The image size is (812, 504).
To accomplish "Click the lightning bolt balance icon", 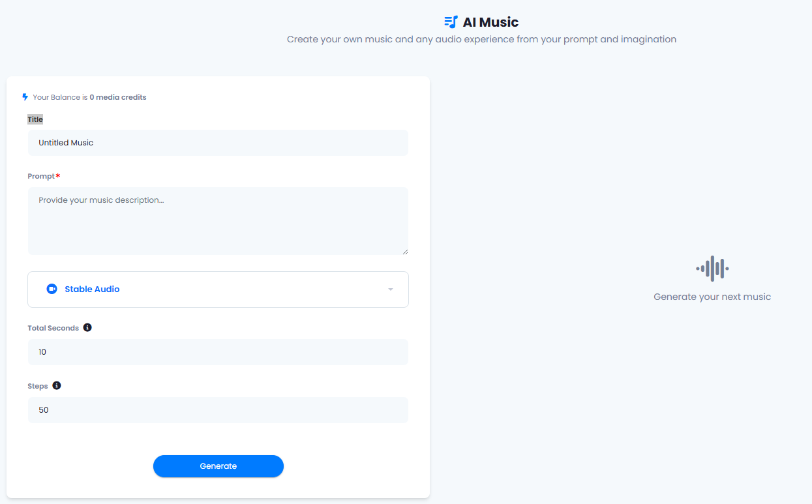I will (x=25, y=97).
